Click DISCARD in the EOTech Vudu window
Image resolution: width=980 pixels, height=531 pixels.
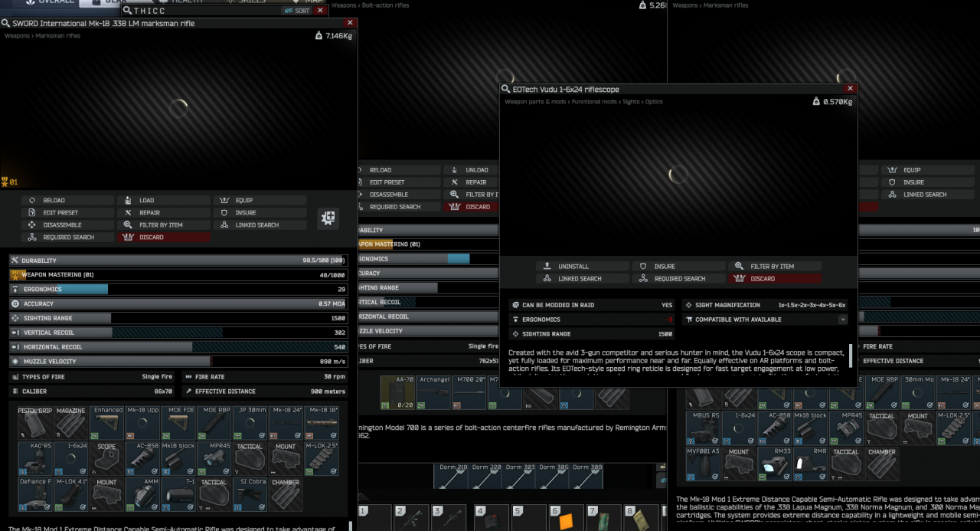tap(776, 279)
